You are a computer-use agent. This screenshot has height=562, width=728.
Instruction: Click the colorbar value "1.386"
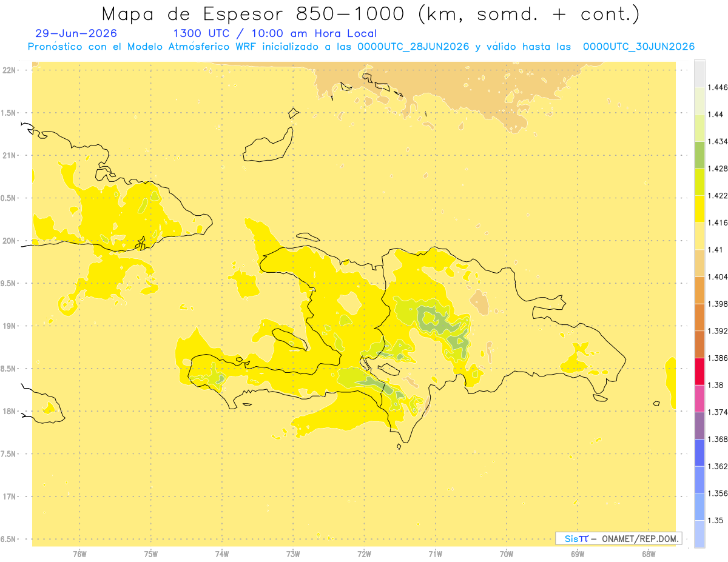718,358
